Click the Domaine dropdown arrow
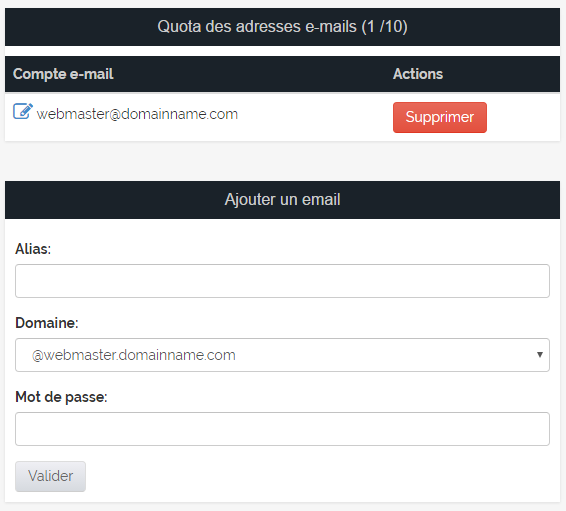 click(x=540, y=355)
